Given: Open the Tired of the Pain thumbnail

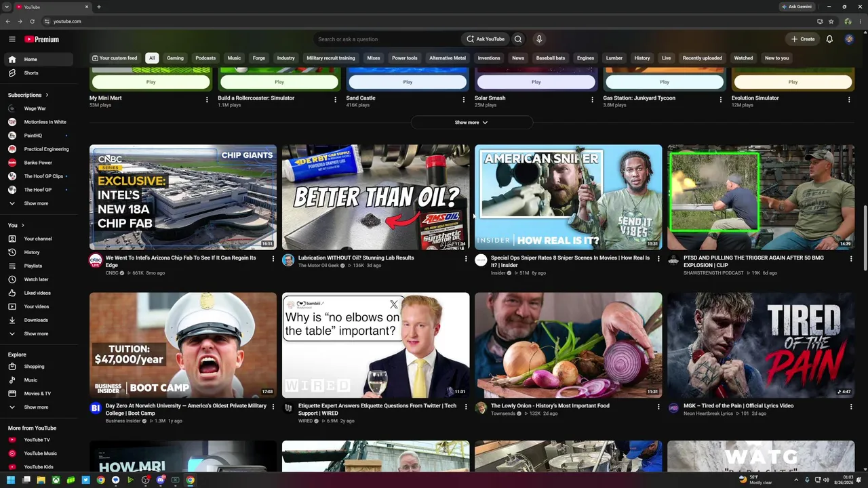Looking at the screenshot, I should pos(761,345).
